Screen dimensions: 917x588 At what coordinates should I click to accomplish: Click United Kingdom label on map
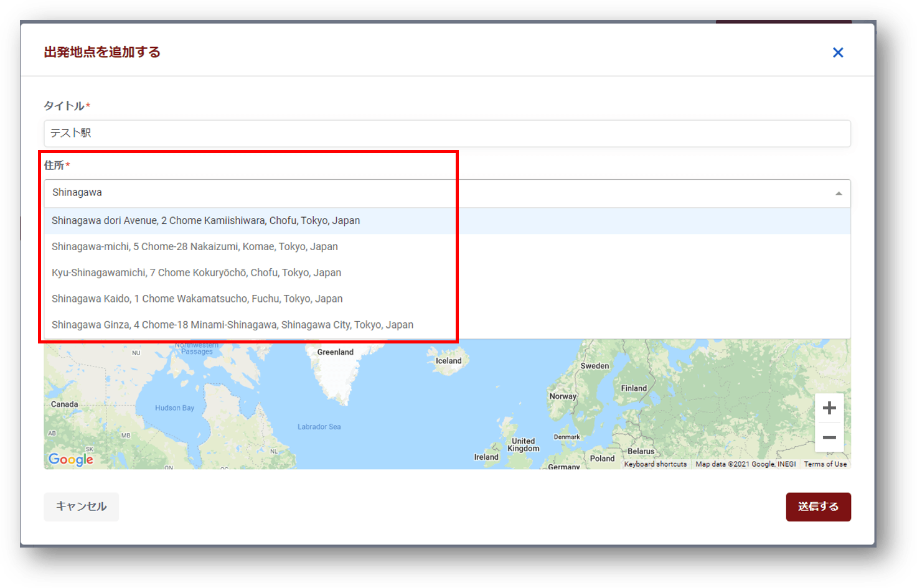coord(524,445)
